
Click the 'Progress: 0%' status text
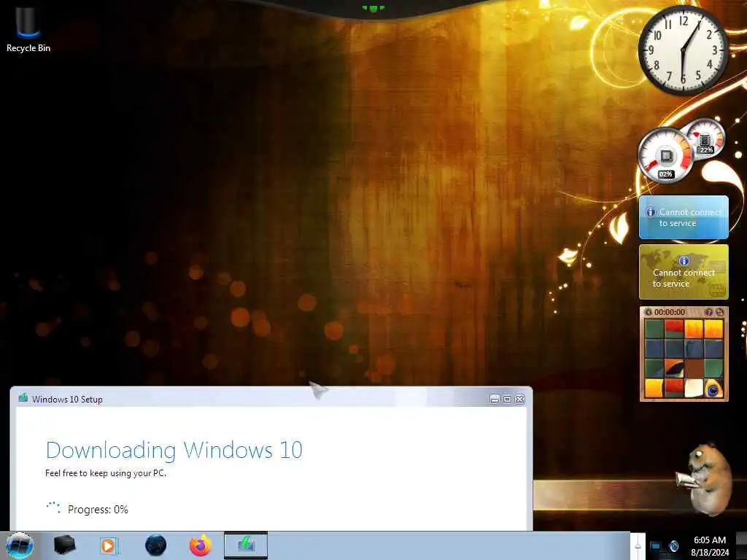(98, 510)
